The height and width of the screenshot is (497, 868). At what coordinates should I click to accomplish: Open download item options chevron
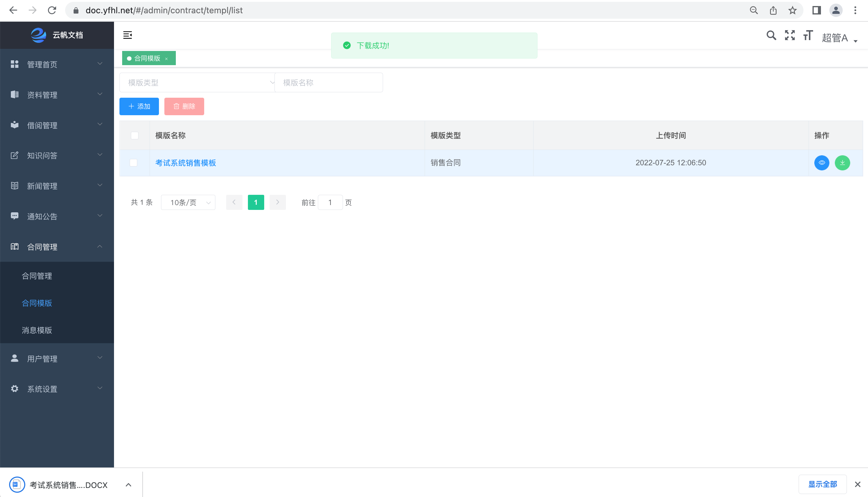(128, 485)
